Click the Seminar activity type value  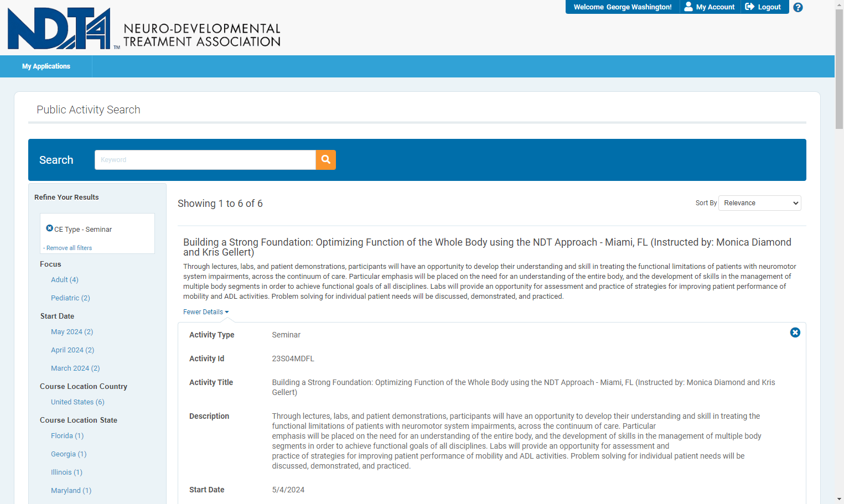point(286,335)
